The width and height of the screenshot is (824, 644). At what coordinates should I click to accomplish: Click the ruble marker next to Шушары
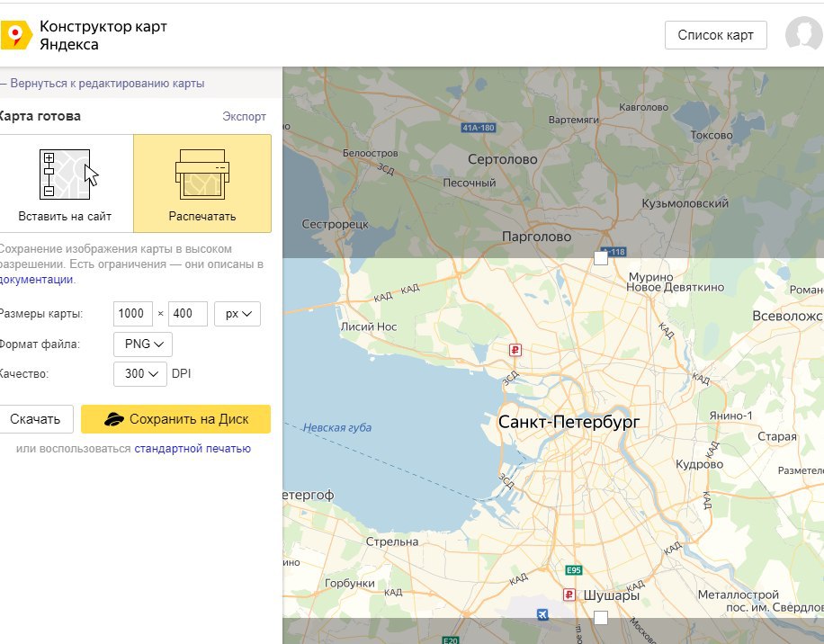[569, 595]
